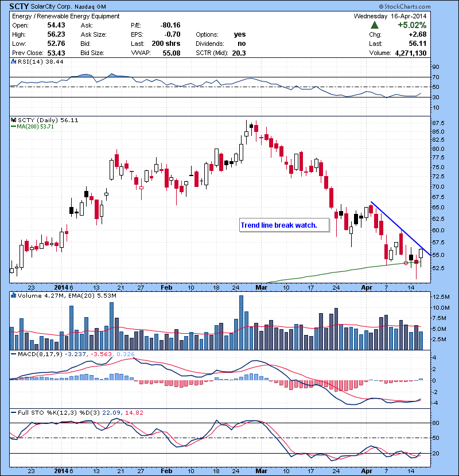The height and width of the screenshot is (476, 459).
Task: Click the +5.02% percent change value
Action: [412, 25]
